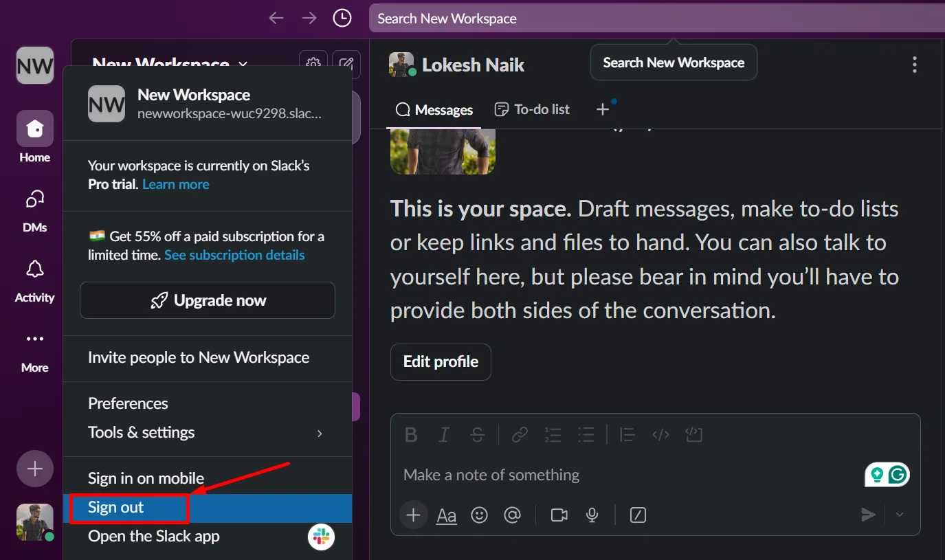Screen dimensions: 945x560
Task: Toggle italic formatting
Action: [x=444, y=435]
